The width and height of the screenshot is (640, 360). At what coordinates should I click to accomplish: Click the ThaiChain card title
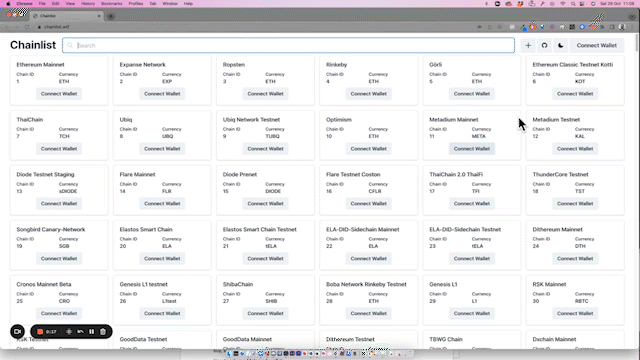click(30, 120)
